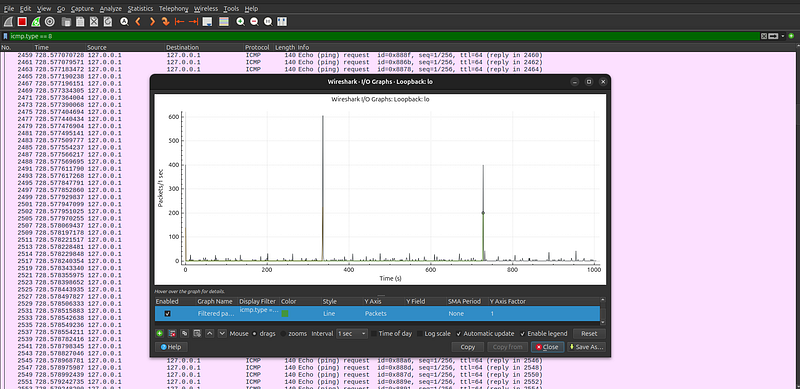Add a new graph in I/O Graphs
Viewport: 800px width, 389px height.
pos(160,333)
